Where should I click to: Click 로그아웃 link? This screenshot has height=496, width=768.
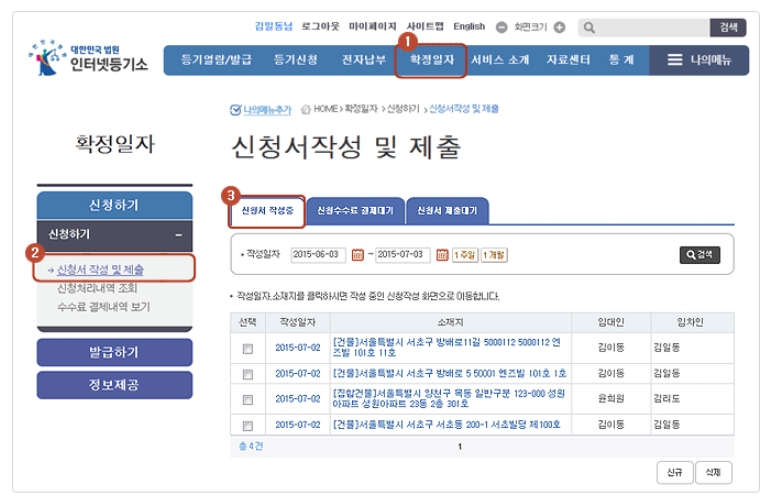[x=320, y=26]
